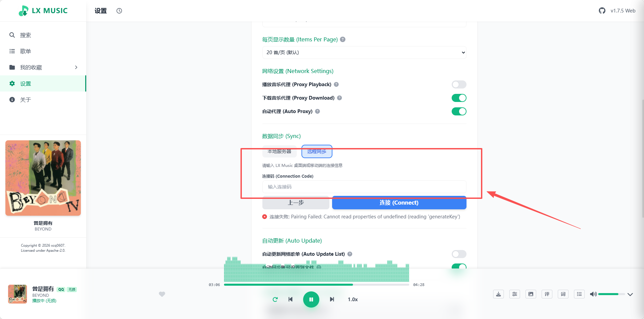Open comments with the 评 button

coord(547,294)
